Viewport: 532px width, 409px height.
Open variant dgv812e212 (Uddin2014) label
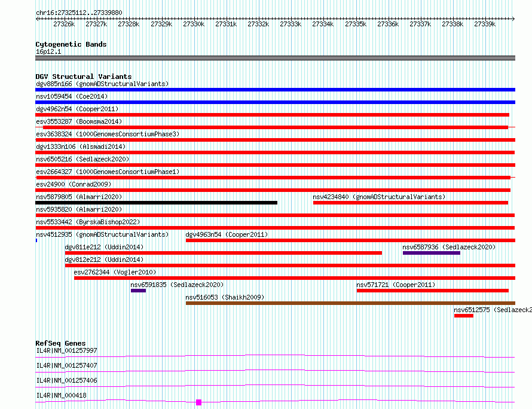click(104, 260)
